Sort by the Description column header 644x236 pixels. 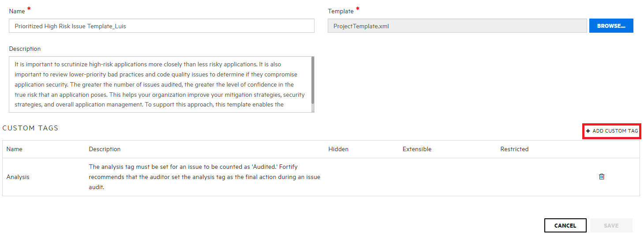pyautogui.click(x=105, y=149)
